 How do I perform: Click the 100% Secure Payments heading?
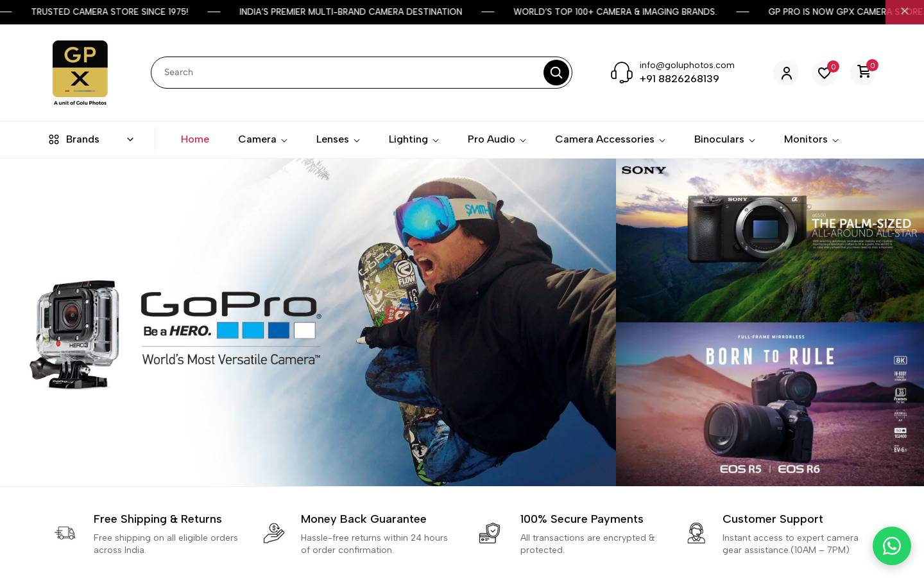(x=582, y=519)
